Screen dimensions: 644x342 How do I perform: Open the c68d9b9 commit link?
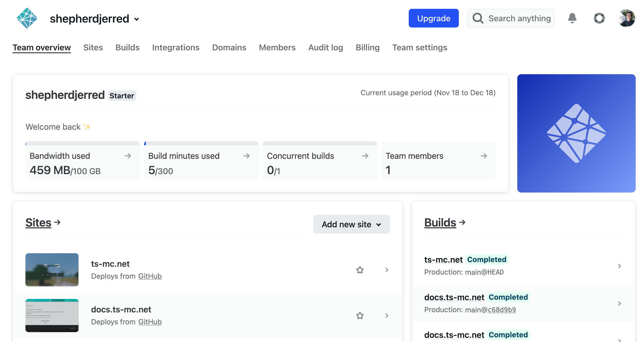pyautogui.click(x=502, y=310)
